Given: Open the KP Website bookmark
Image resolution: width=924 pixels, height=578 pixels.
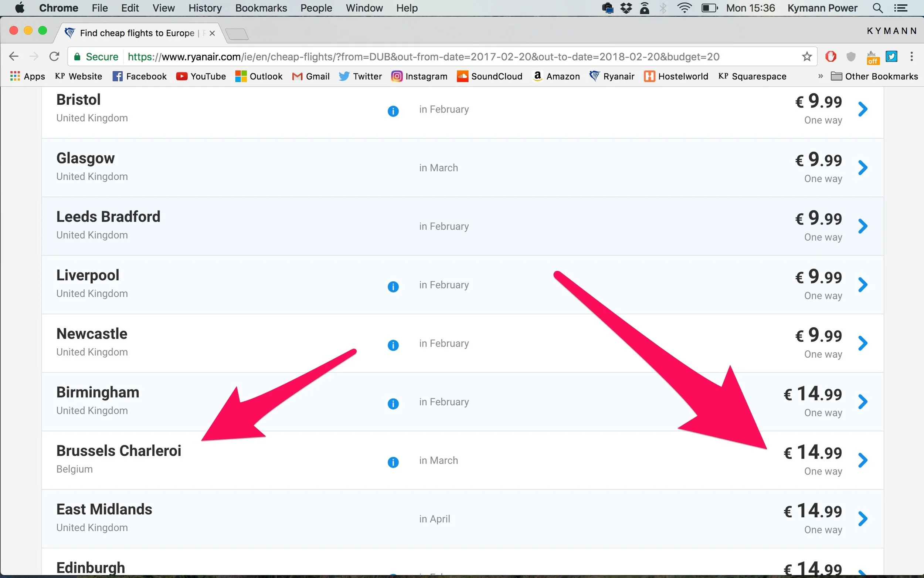Looking at the screenshot, I should [78, 76].
